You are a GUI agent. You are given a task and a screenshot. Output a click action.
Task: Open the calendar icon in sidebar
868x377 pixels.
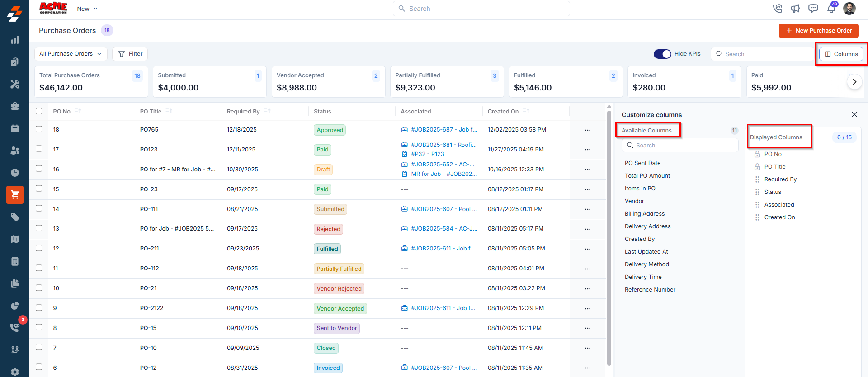click(15, 128)
